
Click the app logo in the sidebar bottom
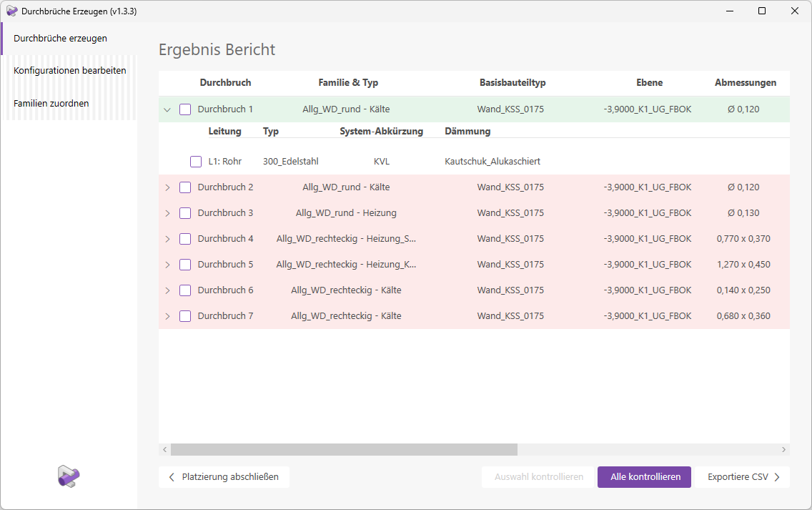69,476
